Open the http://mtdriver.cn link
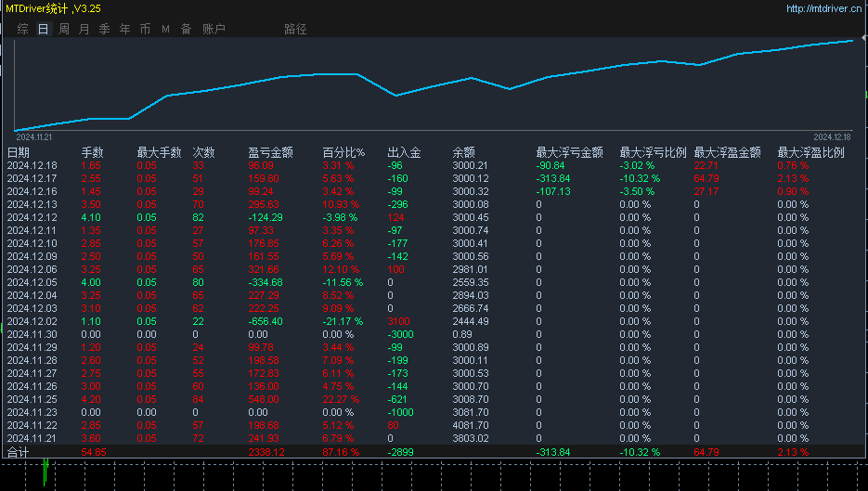The image size is (868, 491). point(823,8)
